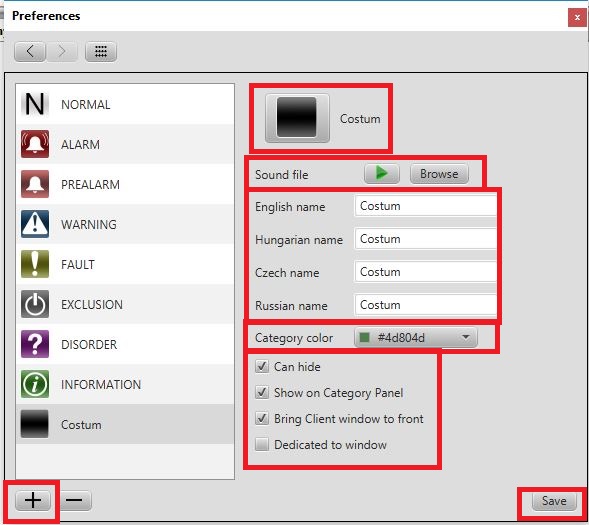The width and height of the screenshot is (589, 525).
Task: Play the sound file preview
Action: pos(382,174)
